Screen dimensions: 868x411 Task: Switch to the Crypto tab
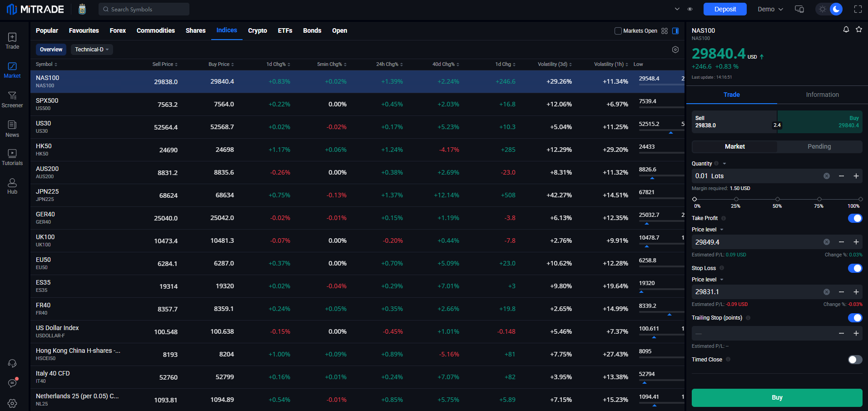[x=258, y=30]
